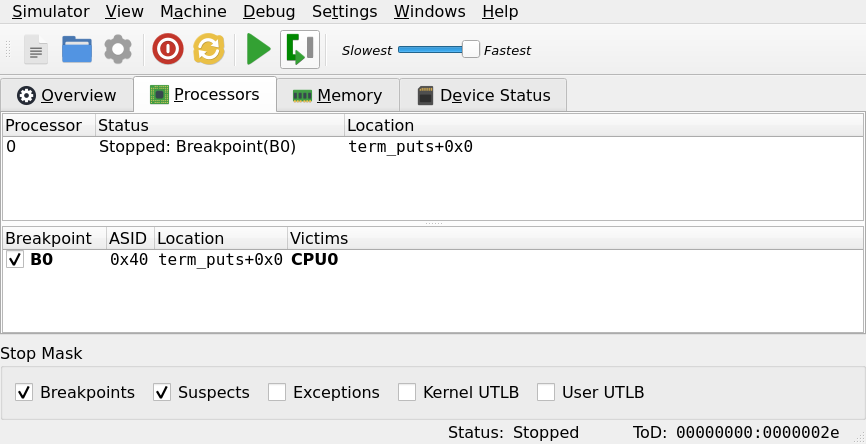Disable breakpoint B0 checkbox

(15, 259)
